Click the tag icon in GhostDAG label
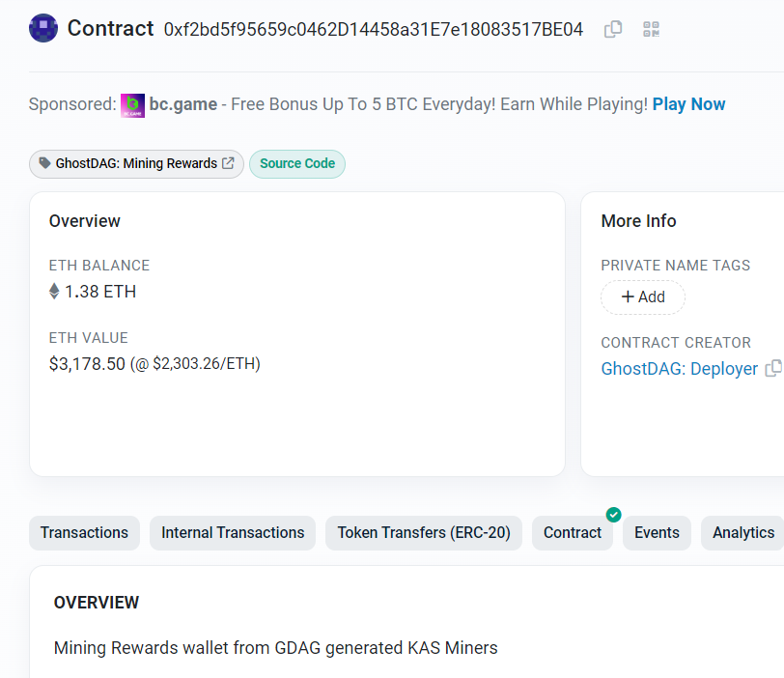 pyautogui.click(x=45, y=163)
